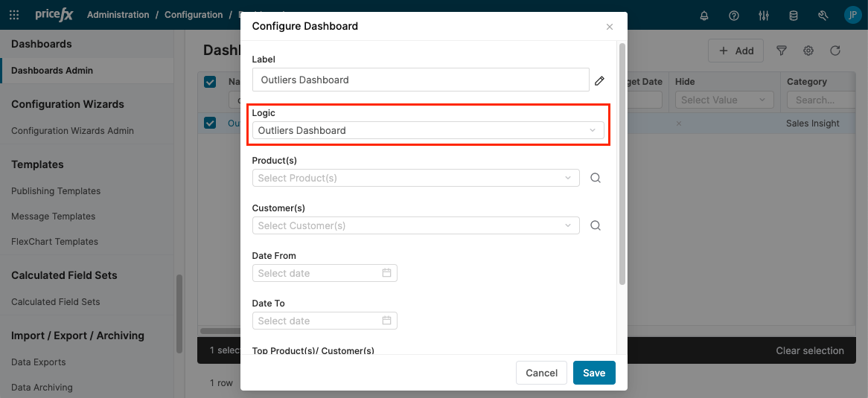Open the apps grid menu icon
The image size is (868, 398).
(x=16, y=15)
